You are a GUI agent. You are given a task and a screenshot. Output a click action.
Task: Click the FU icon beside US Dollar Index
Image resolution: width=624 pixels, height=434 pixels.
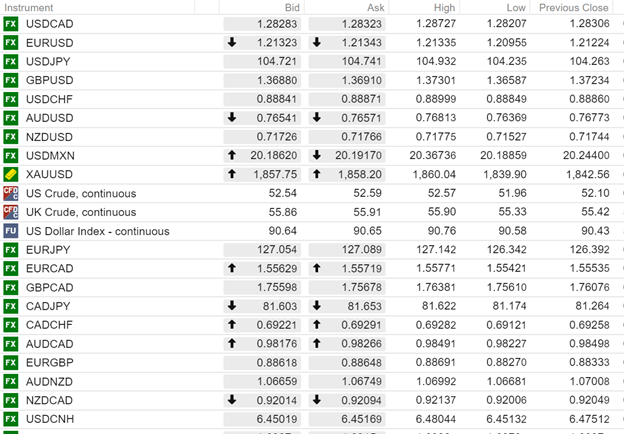click(11, 231)
